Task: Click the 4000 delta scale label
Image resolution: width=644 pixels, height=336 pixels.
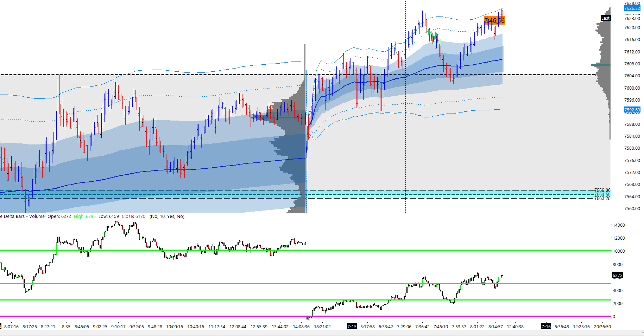Action: coord(618,291)
